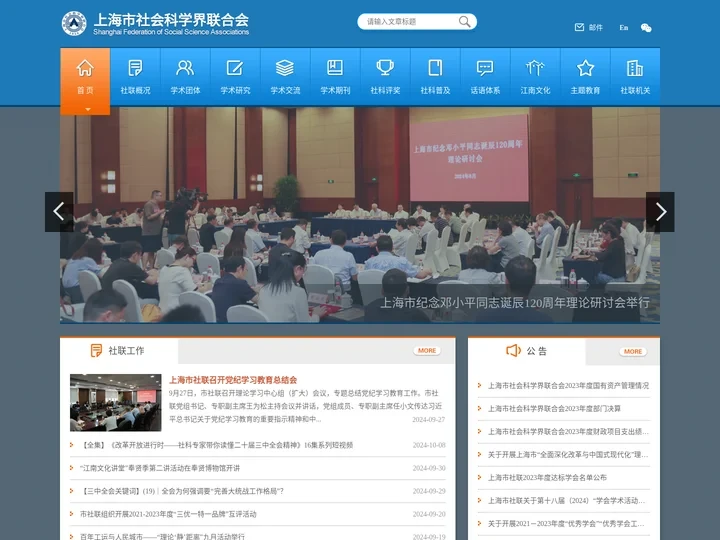Click date 2024-09-30
720x540 pixels.
coord(429,468)
